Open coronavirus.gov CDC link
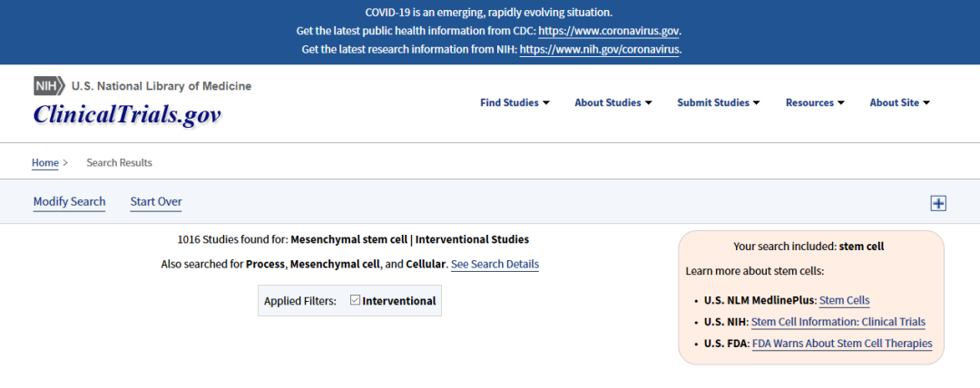The height and width of the screenshot is (388, 980). point(608,31)
